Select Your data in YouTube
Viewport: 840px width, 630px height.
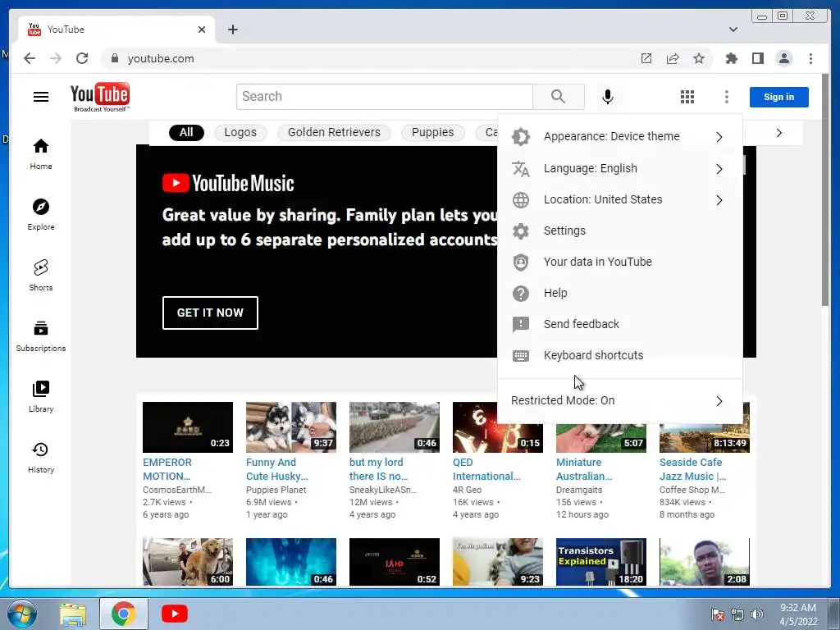coord(620,262)
